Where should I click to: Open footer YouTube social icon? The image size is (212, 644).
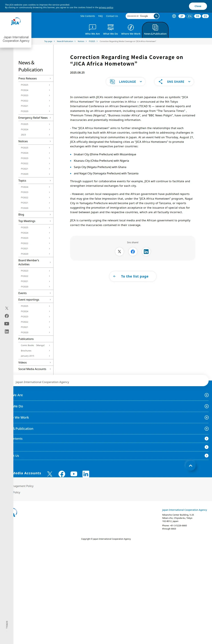pyautogui.click(x=74, y=474)
